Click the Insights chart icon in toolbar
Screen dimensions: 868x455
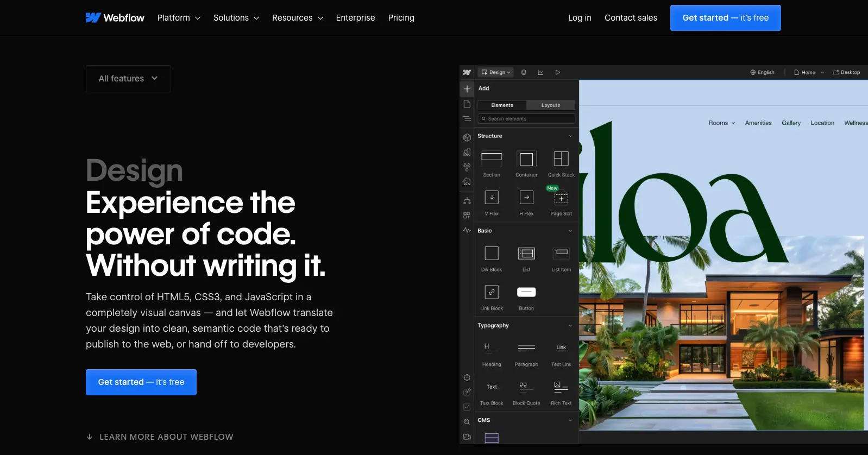pos(540,72)
